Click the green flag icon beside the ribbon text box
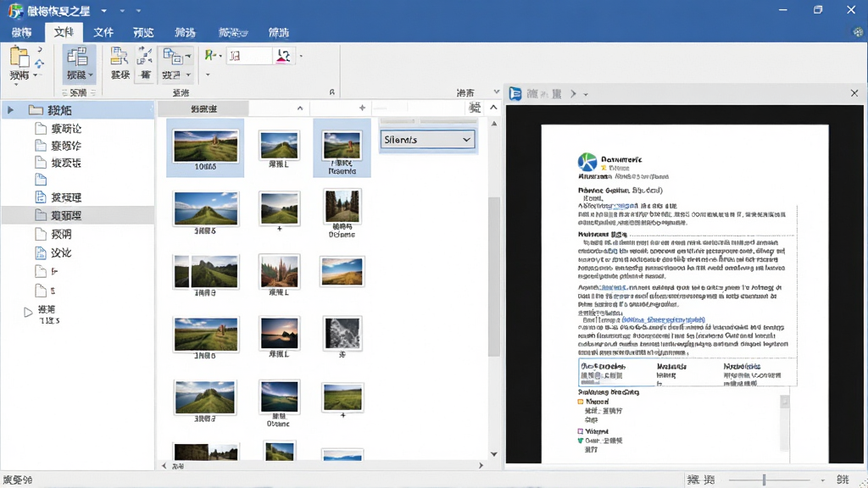Screen dimensions: 868x488 tap(210, 55)
